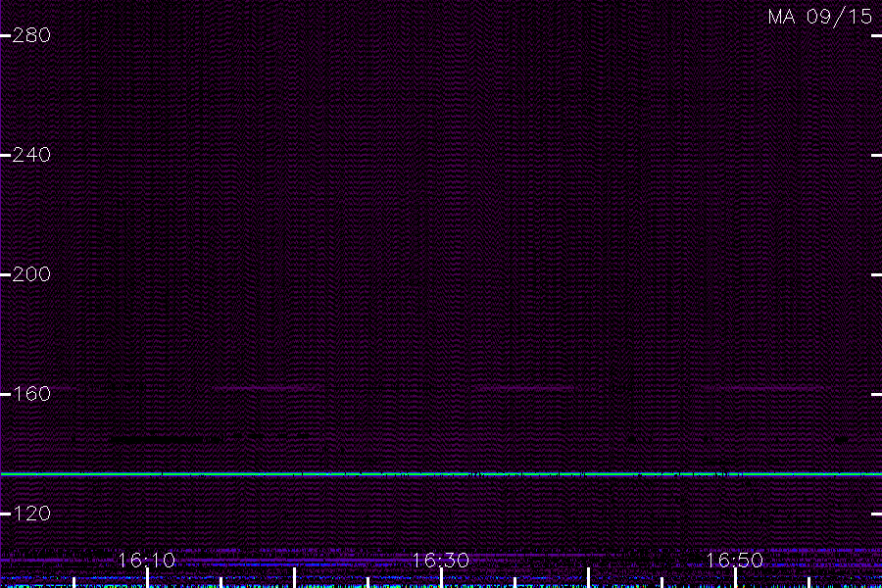Click the 120 frequency axis label
Screen dimensions: 882x588
pyautogui.click(x=31, y=514)
